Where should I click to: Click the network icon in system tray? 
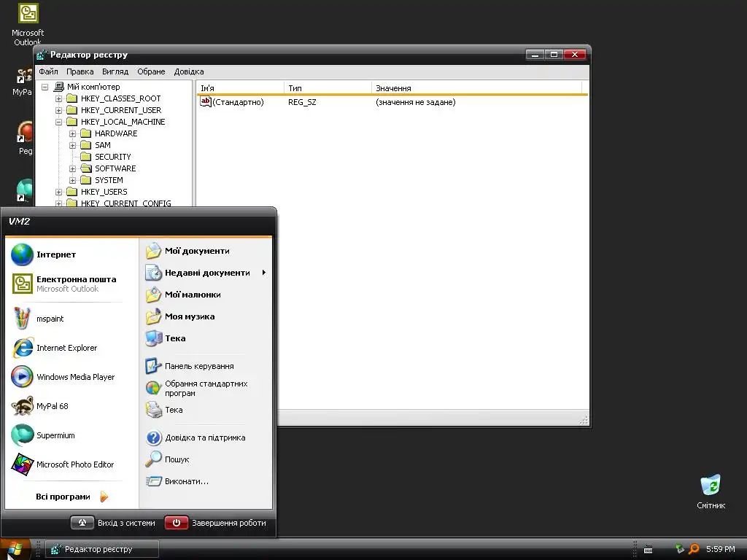(680, 548)
